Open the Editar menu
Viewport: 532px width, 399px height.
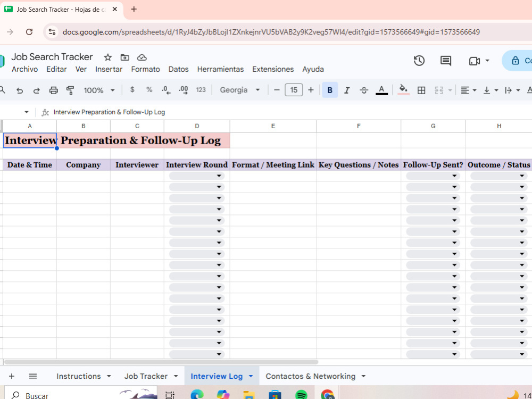click(56, 69)
